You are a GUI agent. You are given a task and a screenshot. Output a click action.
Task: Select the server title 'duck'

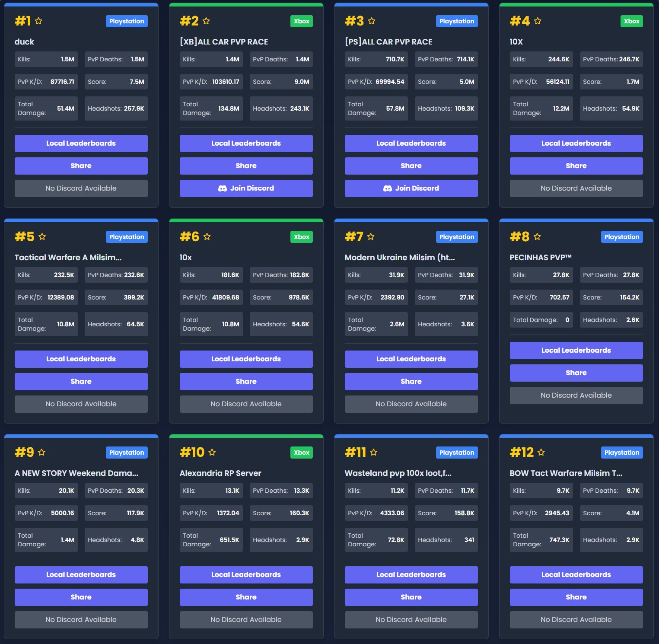[x=24, y=42]
